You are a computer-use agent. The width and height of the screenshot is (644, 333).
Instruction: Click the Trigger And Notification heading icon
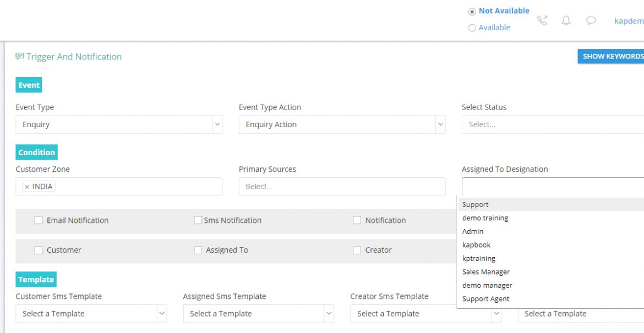click(19, 56)
